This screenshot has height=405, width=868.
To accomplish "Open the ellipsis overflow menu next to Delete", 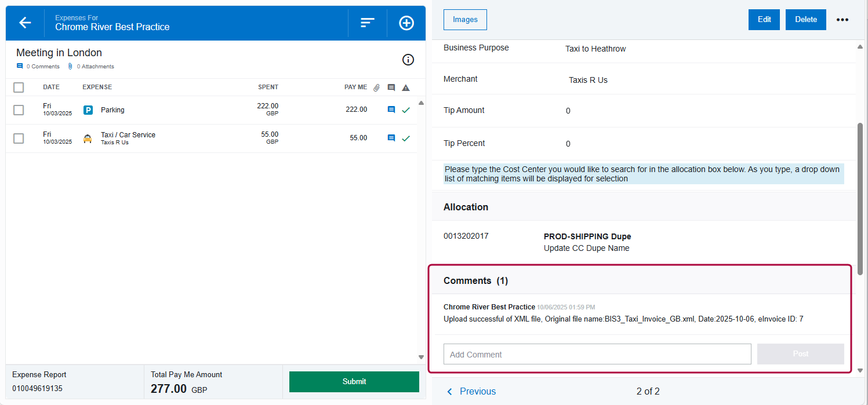I will pyautogui.click(x=842, y=19).
